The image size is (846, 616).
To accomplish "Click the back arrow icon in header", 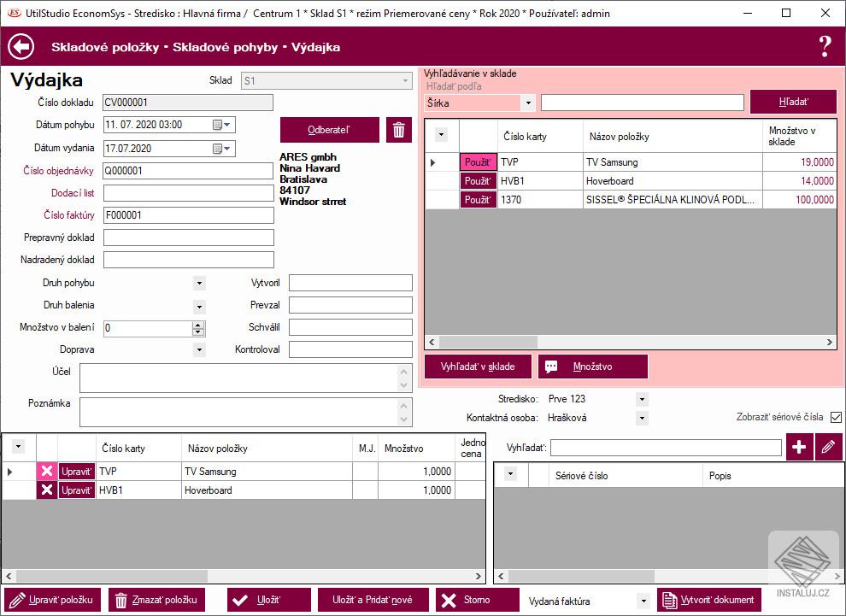I will pyautogui.click(x=21, y=47).
